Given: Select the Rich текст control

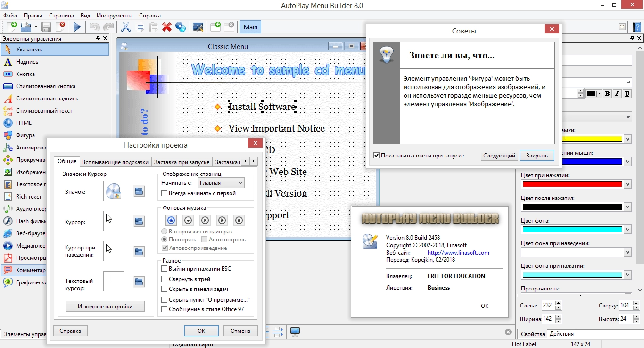Looking at the screenshot, I should (24, 196).
